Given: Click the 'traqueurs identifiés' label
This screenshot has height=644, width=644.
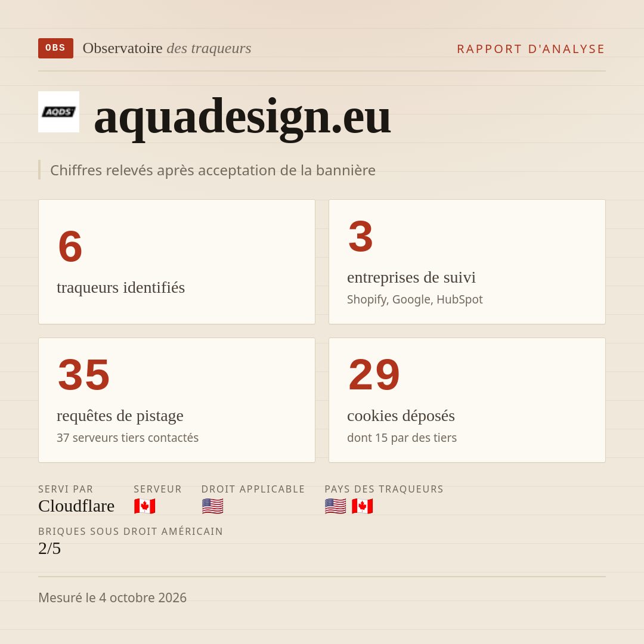Looking at the screenshot, I should tap(120, 287).
